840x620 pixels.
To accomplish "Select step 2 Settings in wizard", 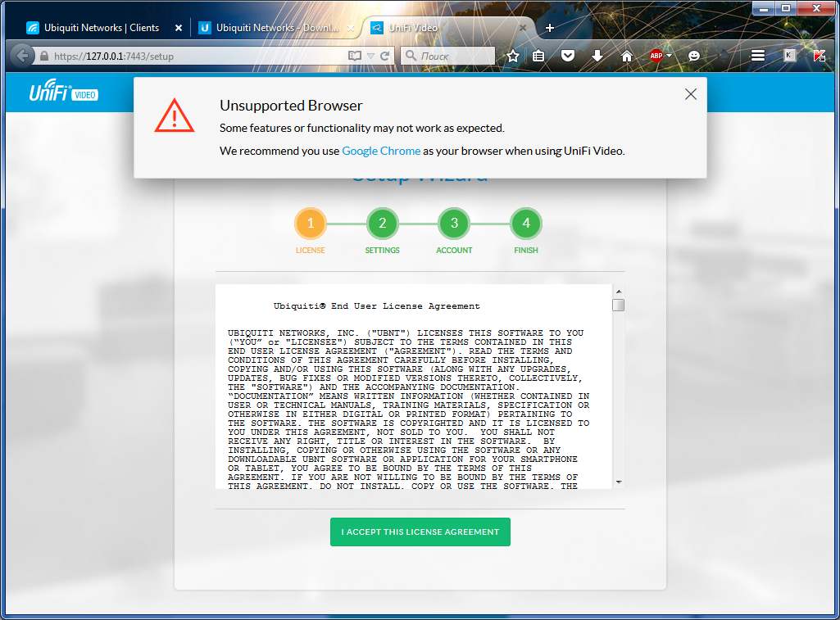I will (383, 223).
